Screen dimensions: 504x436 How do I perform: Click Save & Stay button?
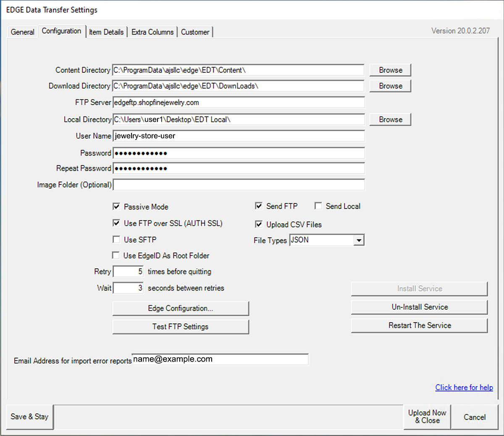(x=29, y=417)
